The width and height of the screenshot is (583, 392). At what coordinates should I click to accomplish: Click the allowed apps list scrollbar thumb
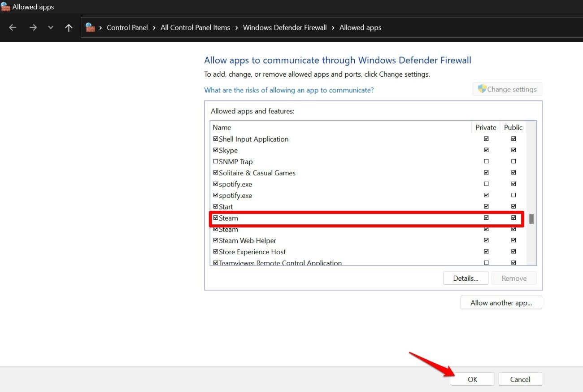point(531,219)
